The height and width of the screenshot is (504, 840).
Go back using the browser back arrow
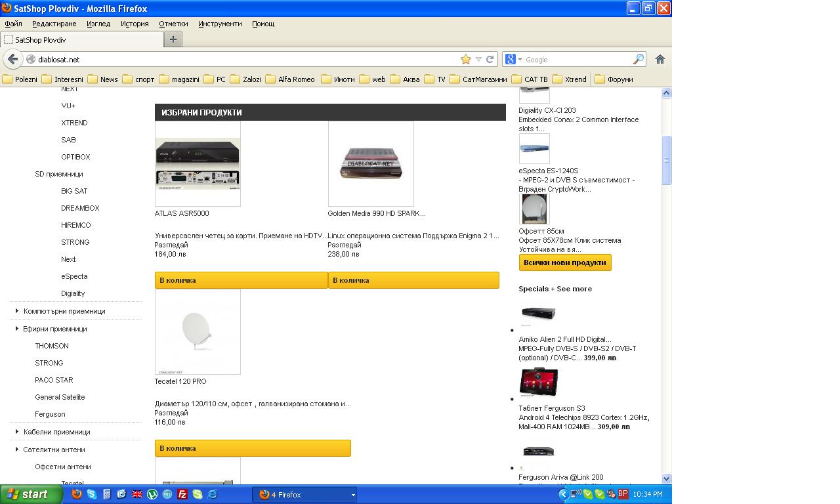[x=12, y=59]
